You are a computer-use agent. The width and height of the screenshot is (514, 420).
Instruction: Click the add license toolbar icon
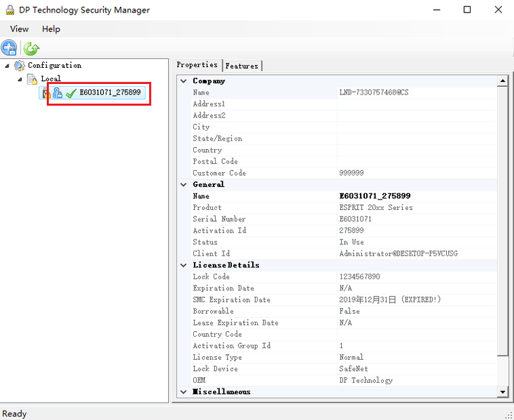coord(9,48)
